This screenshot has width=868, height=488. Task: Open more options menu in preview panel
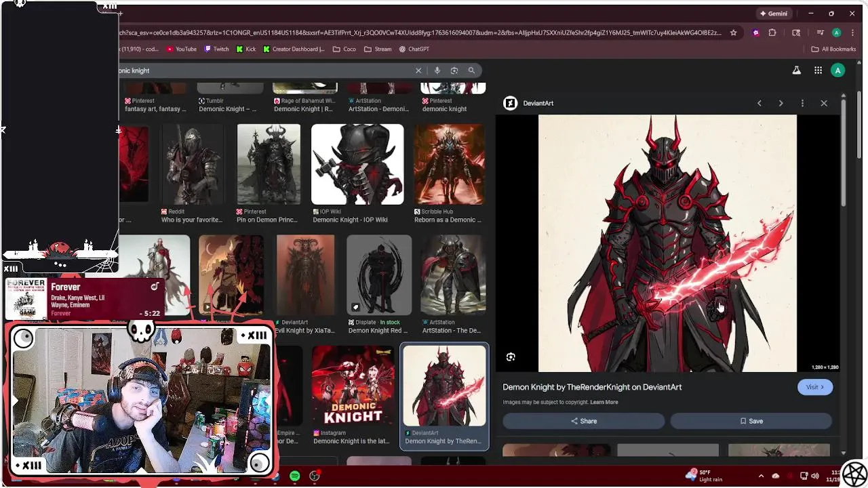[802, 103]
